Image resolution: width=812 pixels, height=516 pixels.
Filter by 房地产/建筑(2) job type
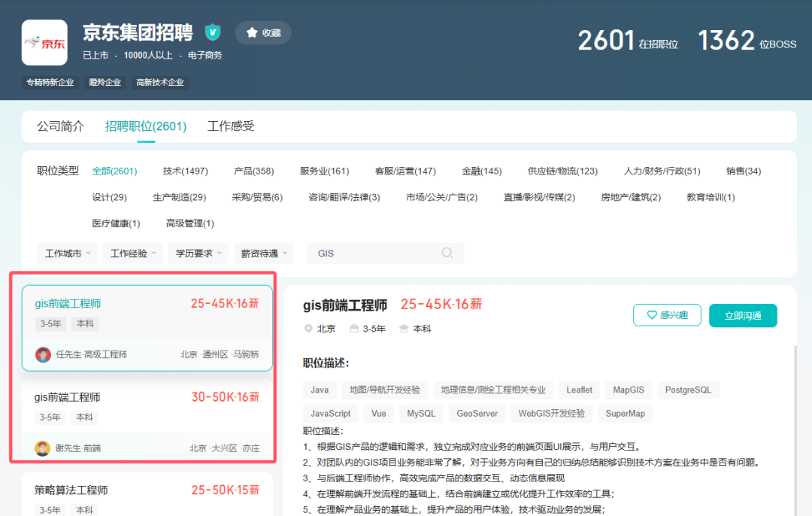tap(631, 197)
